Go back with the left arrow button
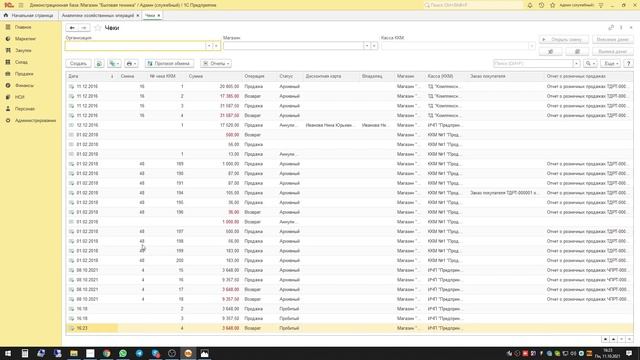Image resolution: width=640 pixels, height=360 pixels. click(72, 28)
